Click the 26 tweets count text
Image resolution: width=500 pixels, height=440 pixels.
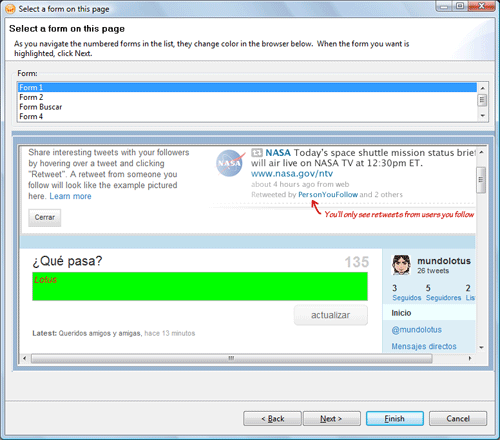click(433, 271)
